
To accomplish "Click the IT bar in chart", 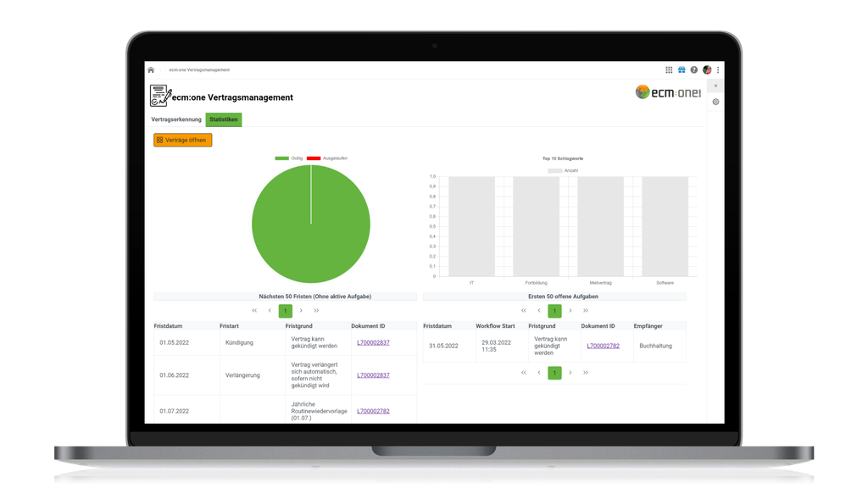I will 471,226.
